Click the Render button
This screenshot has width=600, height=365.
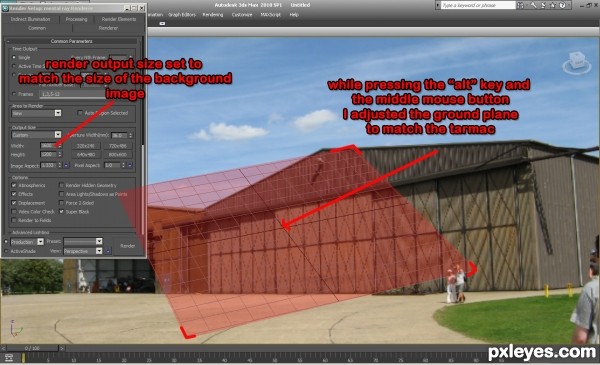point(127,246)
